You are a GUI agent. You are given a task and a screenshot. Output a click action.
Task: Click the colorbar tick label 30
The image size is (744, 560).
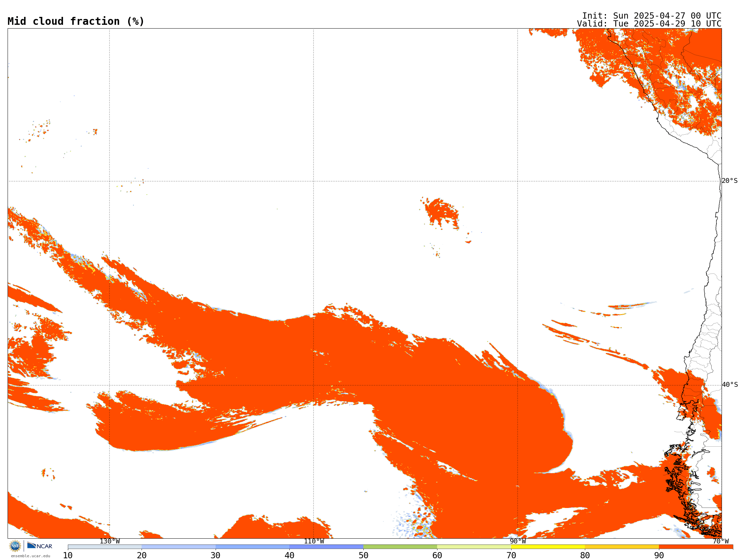point(216,556)
